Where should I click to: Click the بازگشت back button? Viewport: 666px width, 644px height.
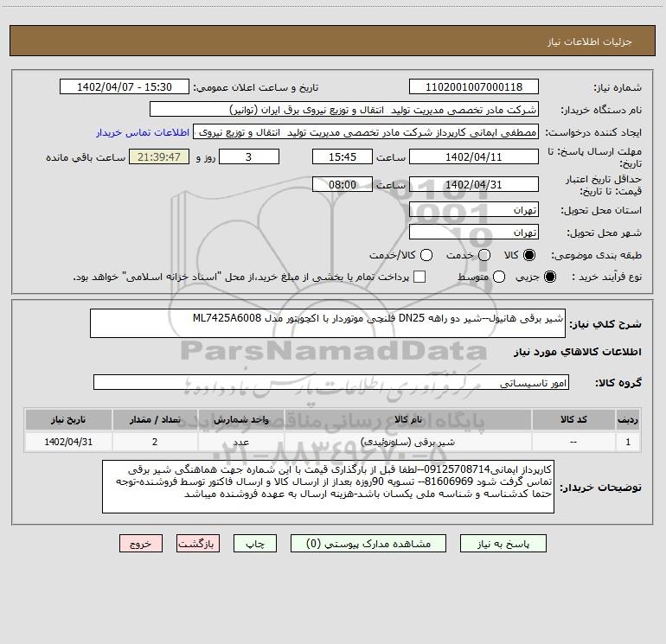tap(198, 544)
